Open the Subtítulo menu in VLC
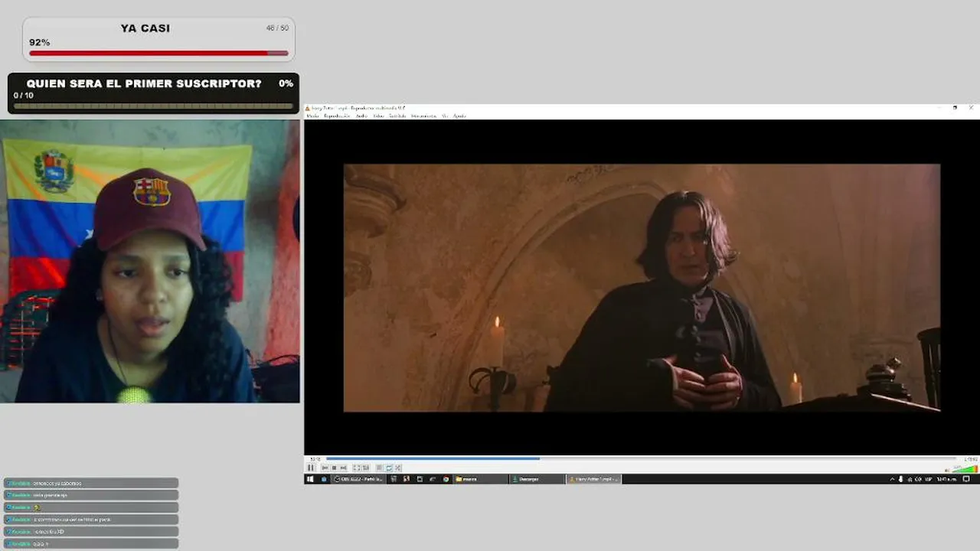980x551 pixels. (x=397, y=116)
